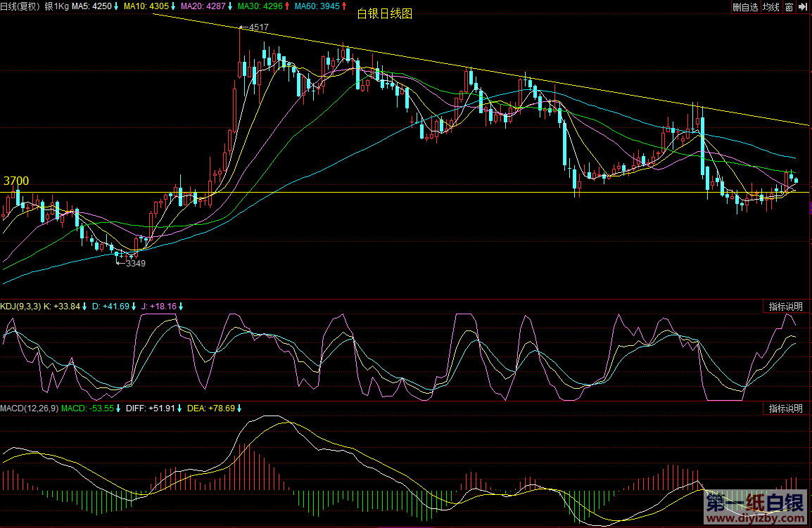This screenshot has height=528, width=812.
Task: Click the down arrow after MACD value
Action: [118, 408]
